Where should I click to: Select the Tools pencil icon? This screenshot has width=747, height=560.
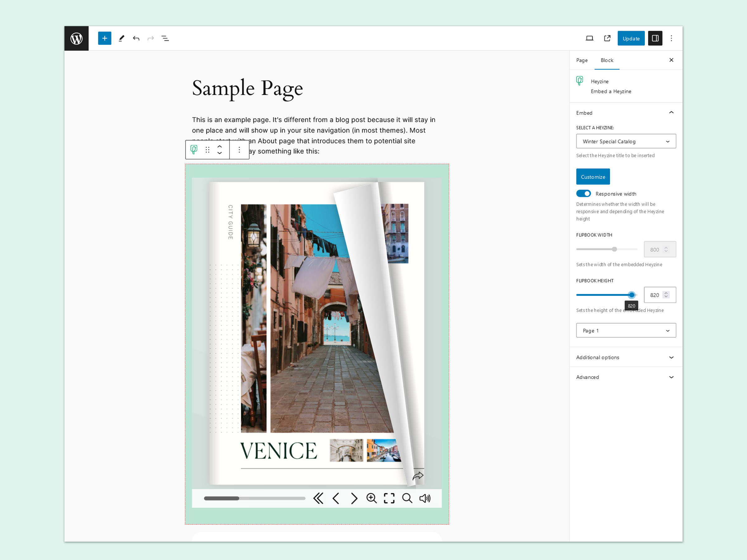(x=122, y=39)
